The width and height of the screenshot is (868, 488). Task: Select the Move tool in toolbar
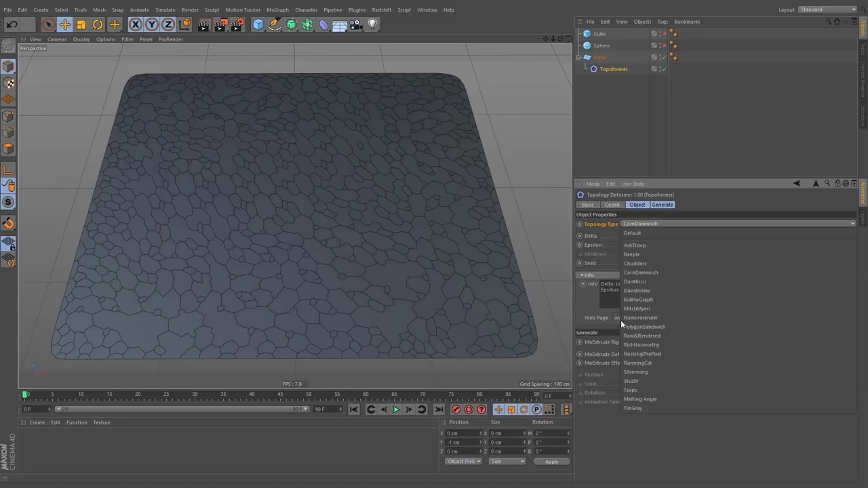[64, 25]
